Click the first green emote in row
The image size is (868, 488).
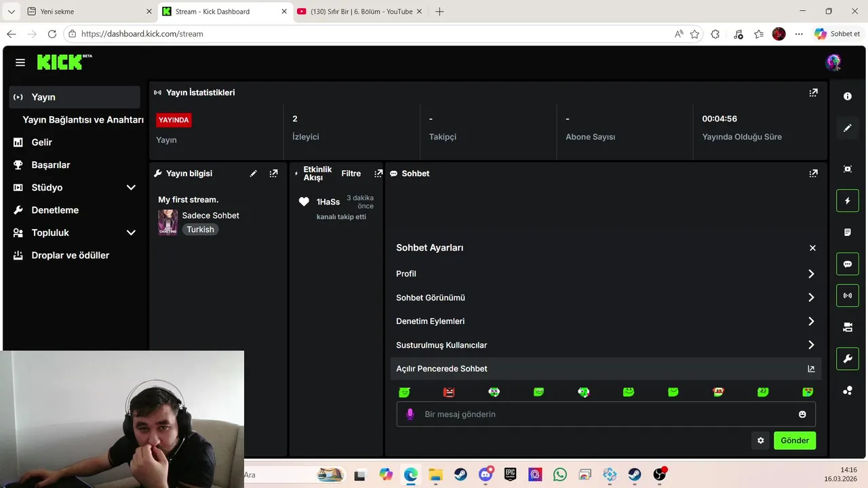(x=404, y=392)
